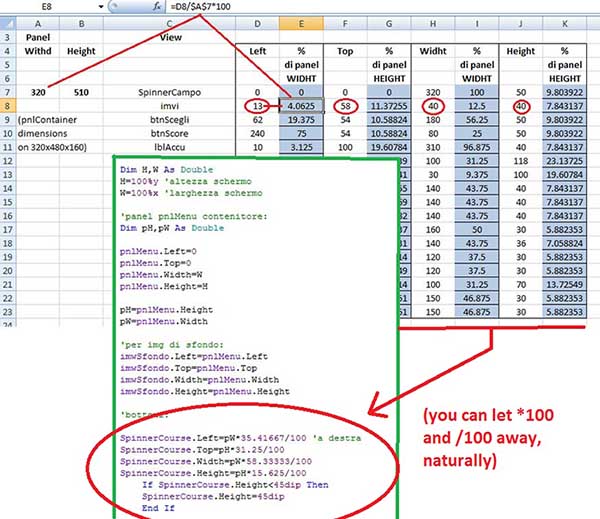Viewport: 600px width, 519px height.
Task: Click the Name Box showing E8
Action: tap(48, 7)
